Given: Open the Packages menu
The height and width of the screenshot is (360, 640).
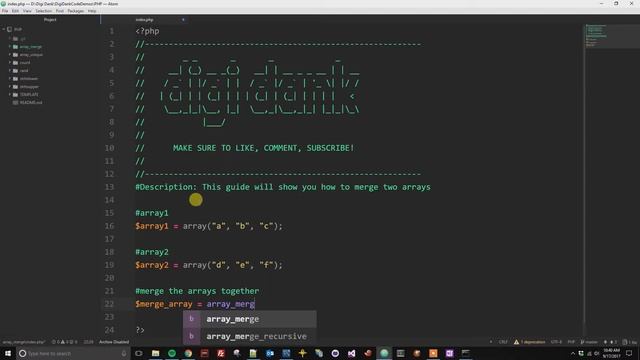Looking at the screenshot, I should 76,11.
